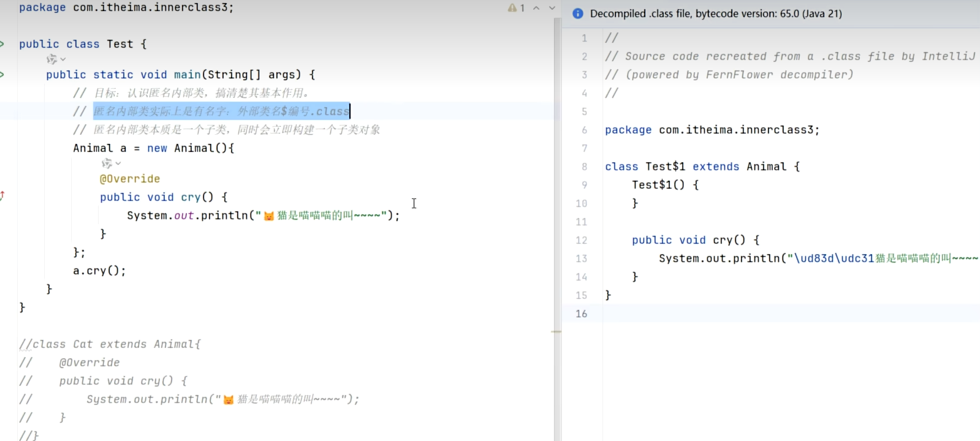Click the first comment line starting 目标

click(191, 93)
